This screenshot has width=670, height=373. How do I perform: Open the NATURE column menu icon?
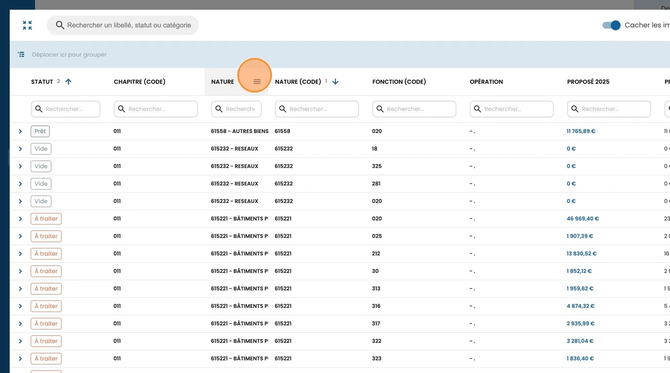pos(257,82)
